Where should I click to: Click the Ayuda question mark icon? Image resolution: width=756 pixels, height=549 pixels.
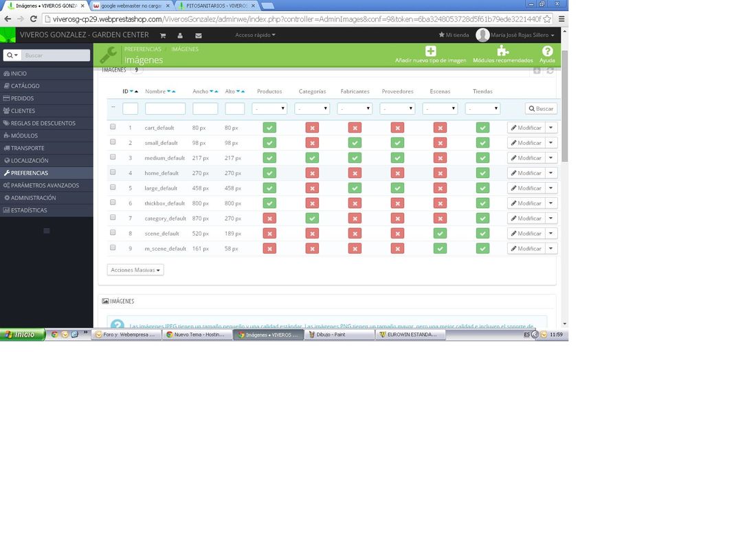547,51
